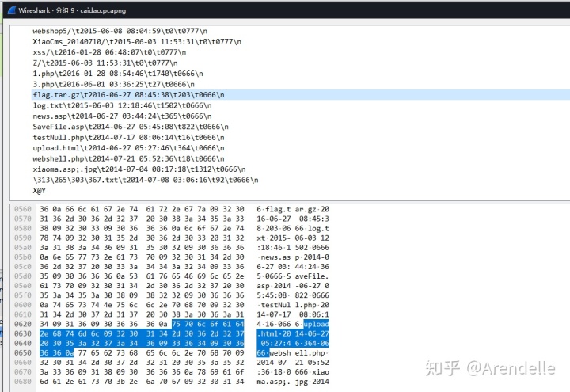The height and width of the screenshot is (392, 570).
Task: Click ASCII text 'xt·2015- 06-03 12'
Action: (x=293, y=238)
